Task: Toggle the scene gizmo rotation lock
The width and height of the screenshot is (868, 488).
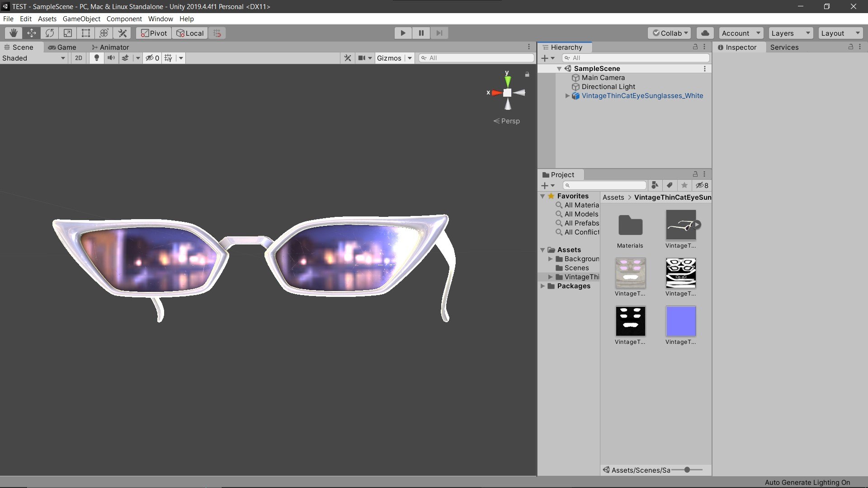Action: point(527,74)
